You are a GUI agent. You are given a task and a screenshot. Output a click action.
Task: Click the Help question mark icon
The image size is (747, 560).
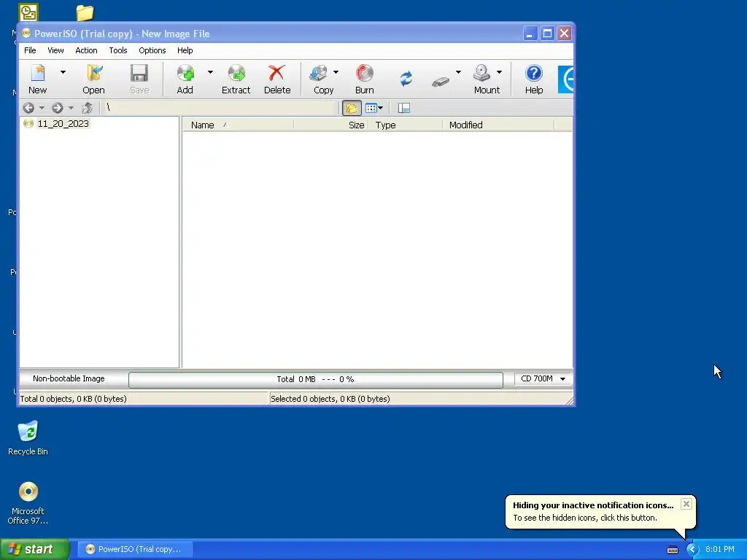[x=534, y=74]
